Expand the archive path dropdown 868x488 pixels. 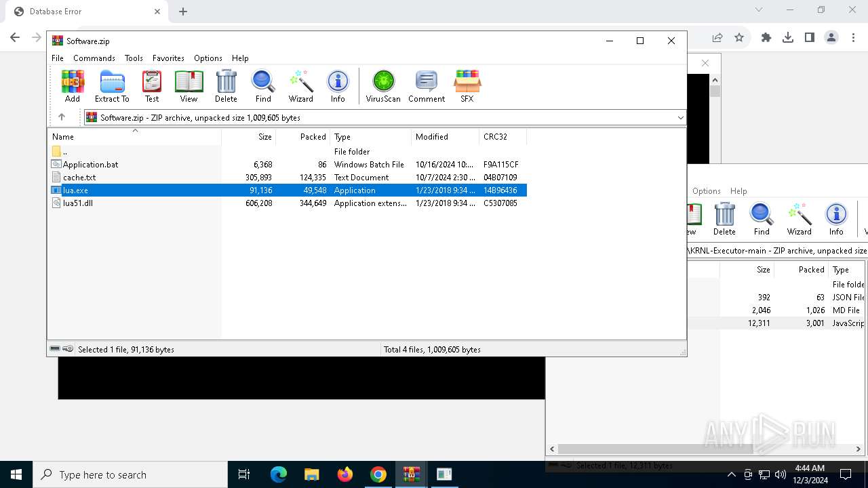(x=681, y=118)
